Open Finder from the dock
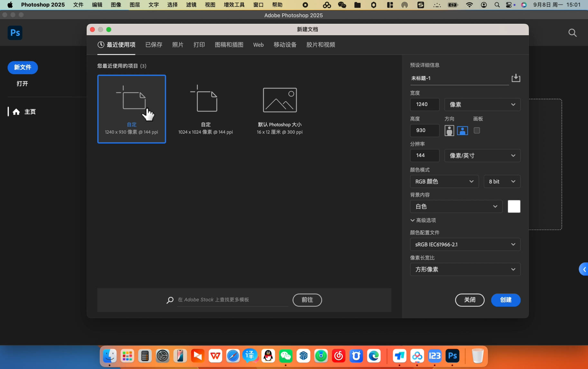 109,356
